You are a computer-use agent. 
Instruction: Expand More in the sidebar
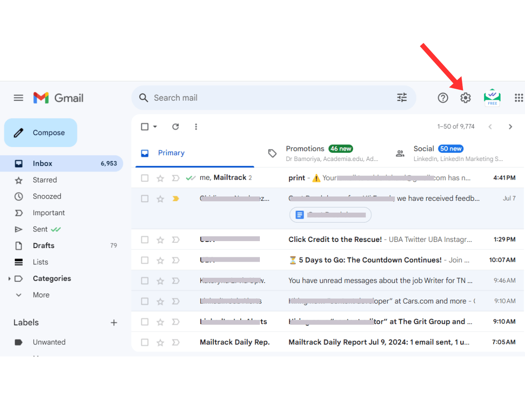click(41, 295)
